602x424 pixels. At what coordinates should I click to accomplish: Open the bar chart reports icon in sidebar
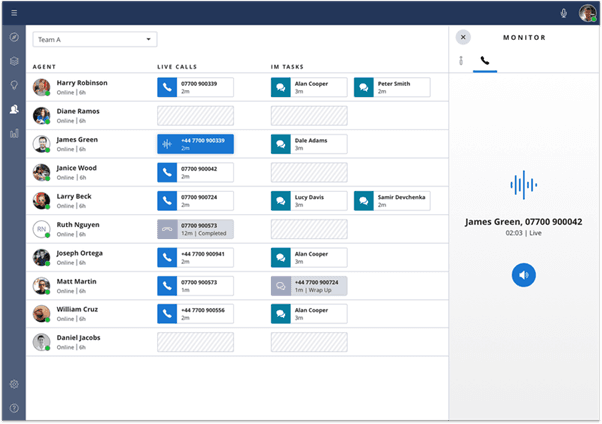point(14,133)
